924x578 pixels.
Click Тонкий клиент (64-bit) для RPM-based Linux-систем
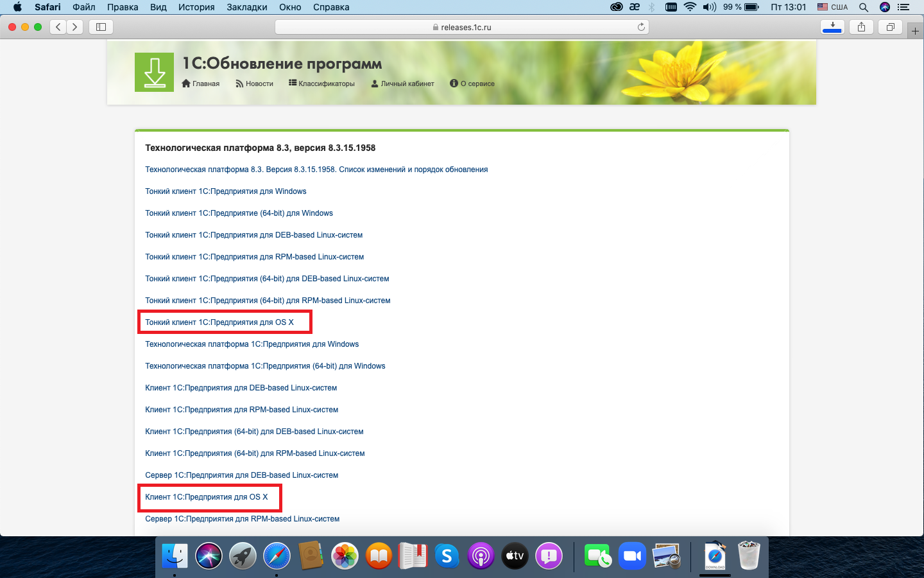268,301
